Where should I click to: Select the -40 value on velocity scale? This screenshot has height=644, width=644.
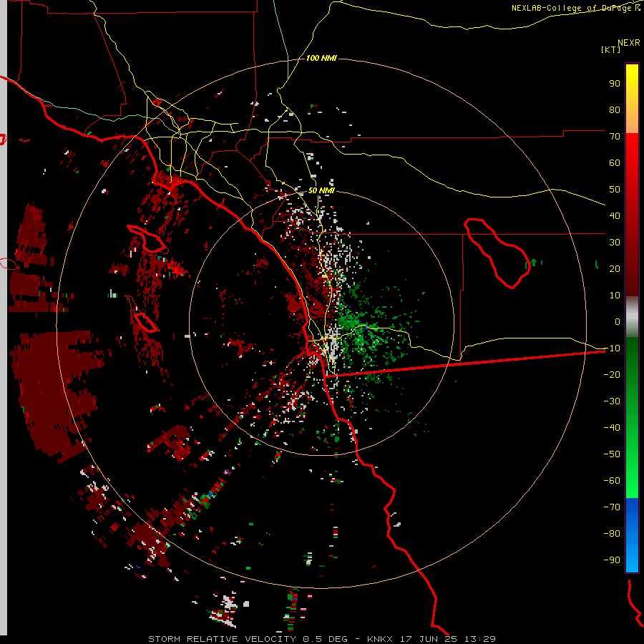click(612, 428)
